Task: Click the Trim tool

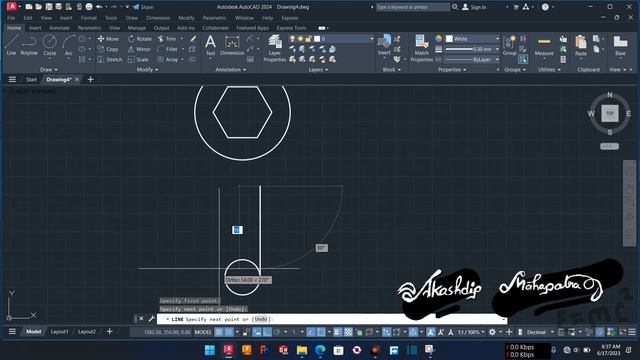Action: 167,39
